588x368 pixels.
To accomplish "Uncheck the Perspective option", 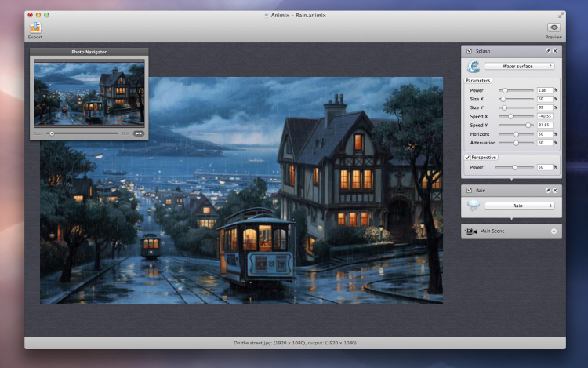I will [x=467, y=158].
